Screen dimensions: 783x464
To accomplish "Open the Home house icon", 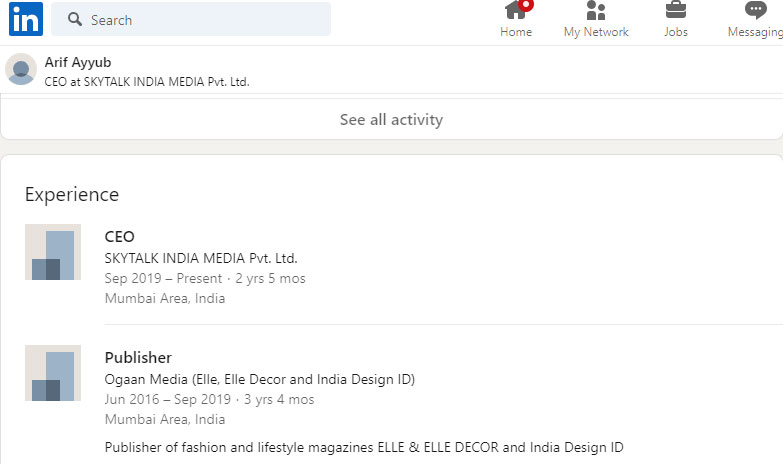I will [x=515, y=11].
